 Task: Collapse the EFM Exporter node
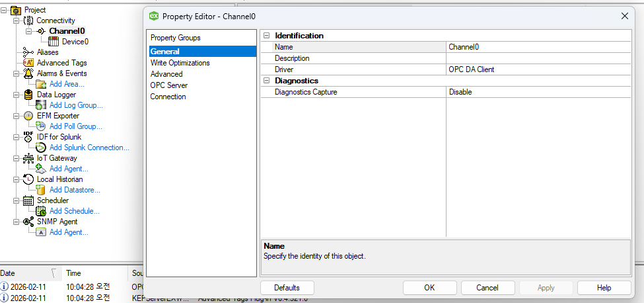pos(16,116)
